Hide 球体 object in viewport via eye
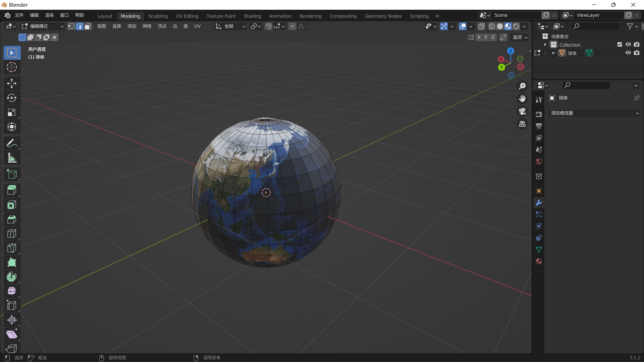The height and width of the screenshot is (362, 644). [628, 53]
